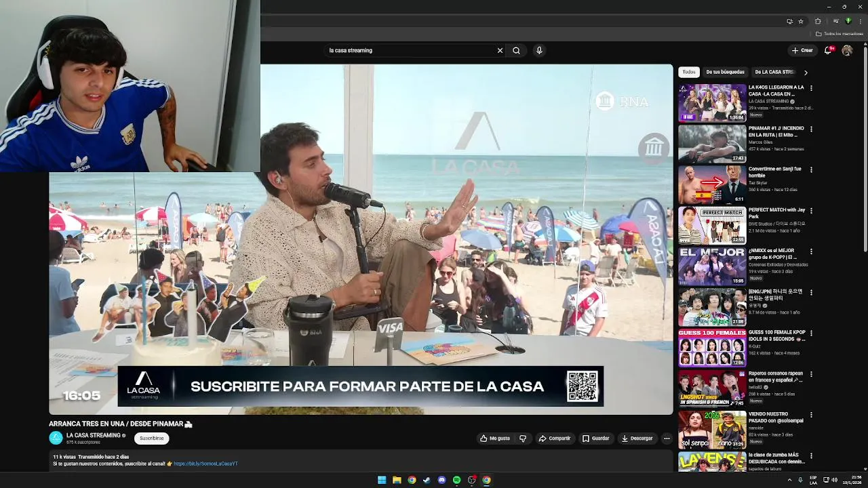Click the bank info card icon in video

click(654, 148)
